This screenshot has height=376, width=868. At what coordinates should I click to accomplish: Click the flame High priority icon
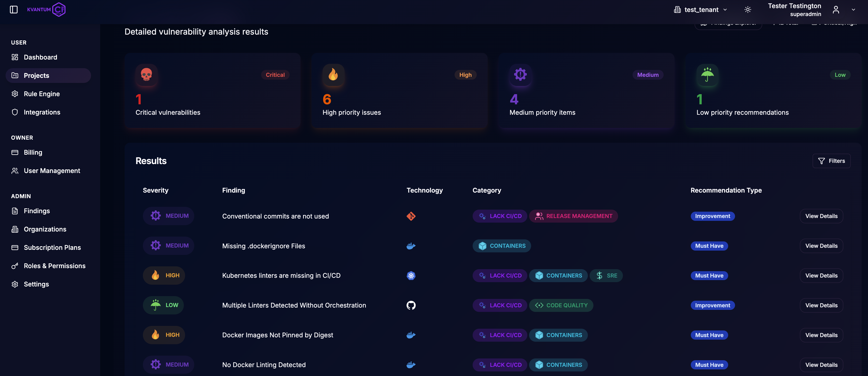tap(333, 75)
